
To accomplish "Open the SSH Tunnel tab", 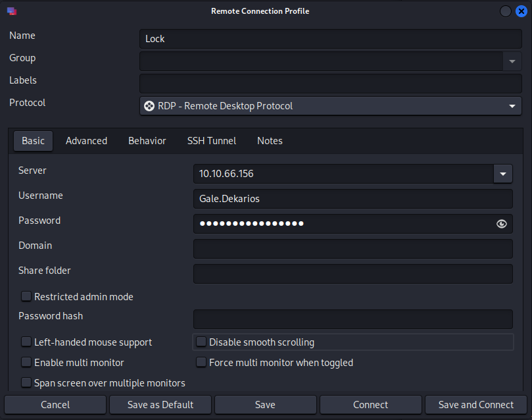I will (x=211, y=141).
